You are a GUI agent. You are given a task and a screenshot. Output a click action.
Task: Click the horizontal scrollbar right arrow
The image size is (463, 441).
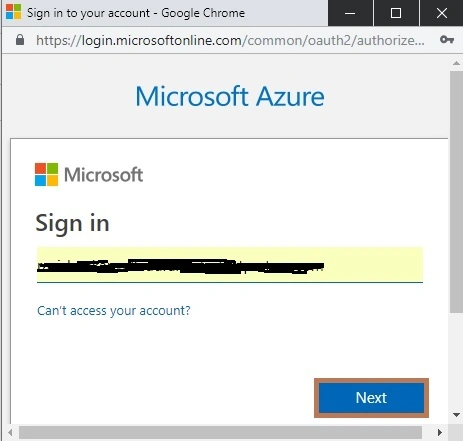click(x=440, y=433)
